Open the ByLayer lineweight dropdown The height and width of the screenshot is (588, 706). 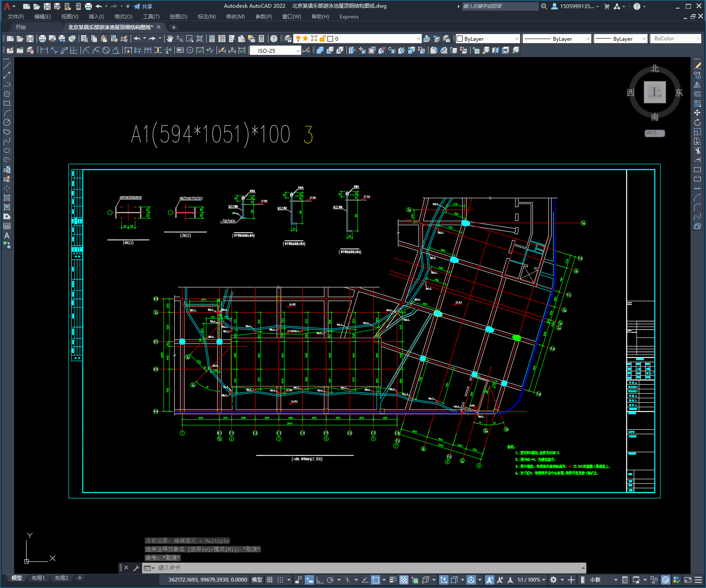[x=620, y=39]
